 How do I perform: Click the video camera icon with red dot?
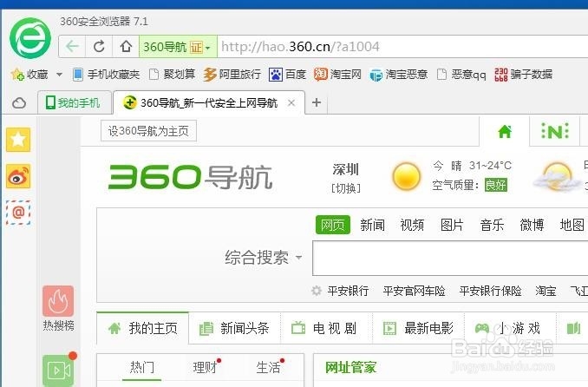58,371
